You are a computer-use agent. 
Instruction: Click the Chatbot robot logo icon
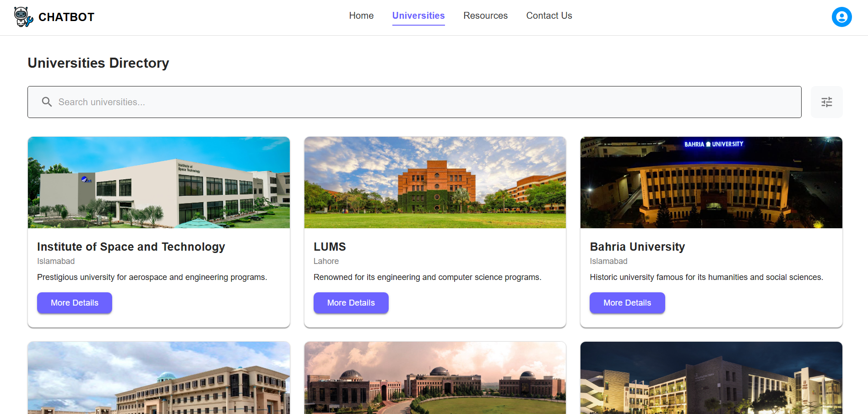23,17
